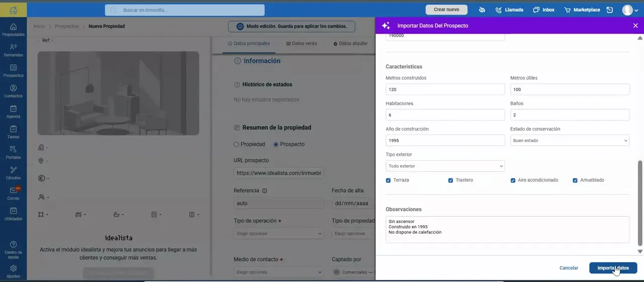Screen dimensions: 644x282
Task: Toggle the Aire acondicionado checkbox
Action: [513, 180]
